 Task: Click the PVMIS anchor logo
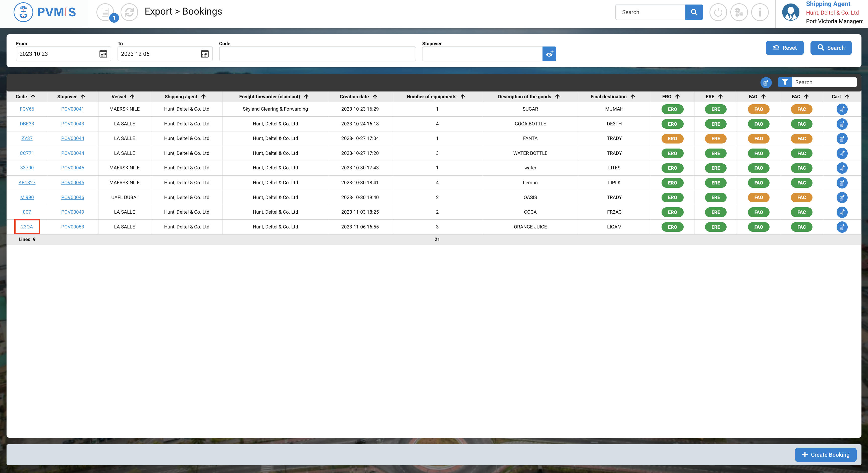23,12
